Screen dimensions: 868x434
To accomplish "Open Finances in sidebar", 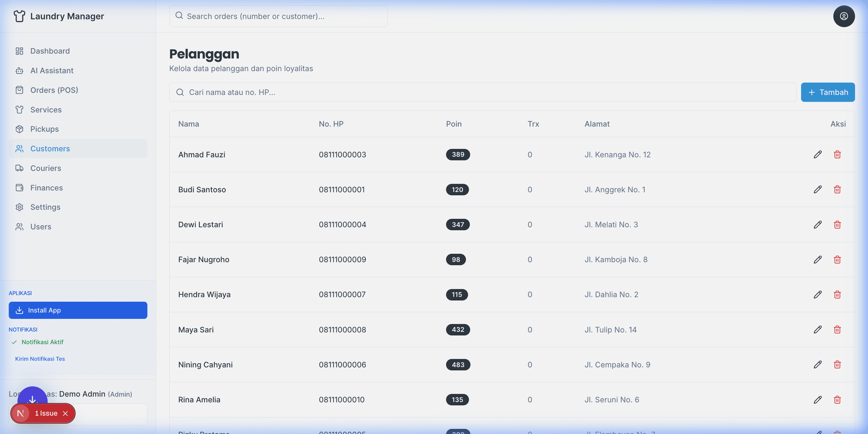I will click(46, 188).
